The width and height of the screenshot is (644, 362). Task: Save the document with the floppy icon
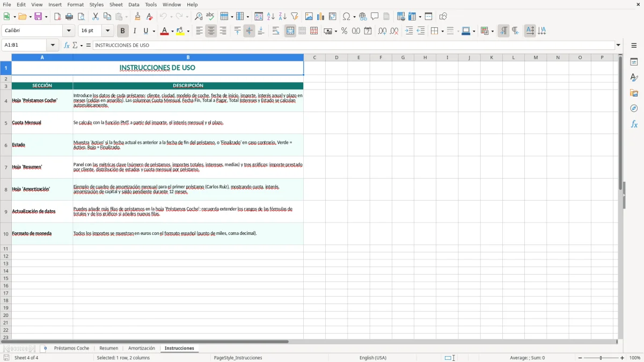(x=38, y=17)
